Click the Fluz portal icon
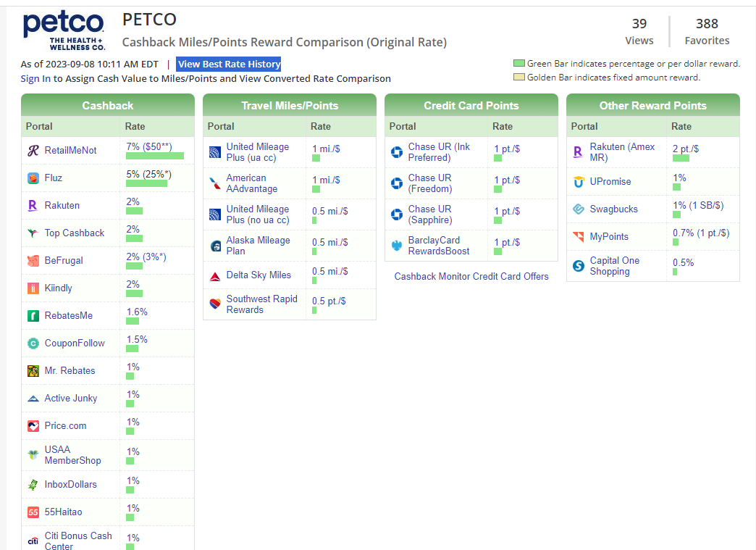 click(x=33, y=178)
